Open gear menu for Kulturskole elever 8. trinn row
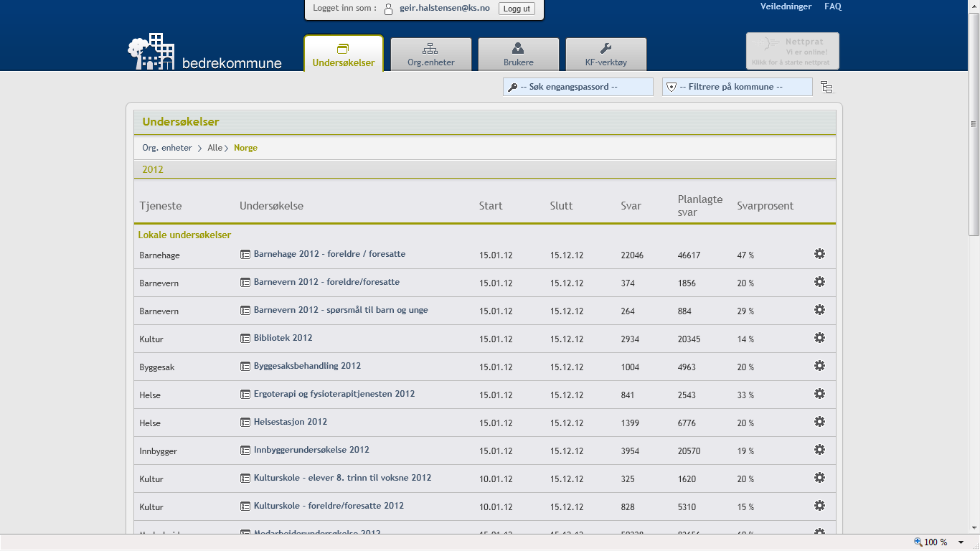The height and width of the screenshot is (551, 980). [819, 478]
